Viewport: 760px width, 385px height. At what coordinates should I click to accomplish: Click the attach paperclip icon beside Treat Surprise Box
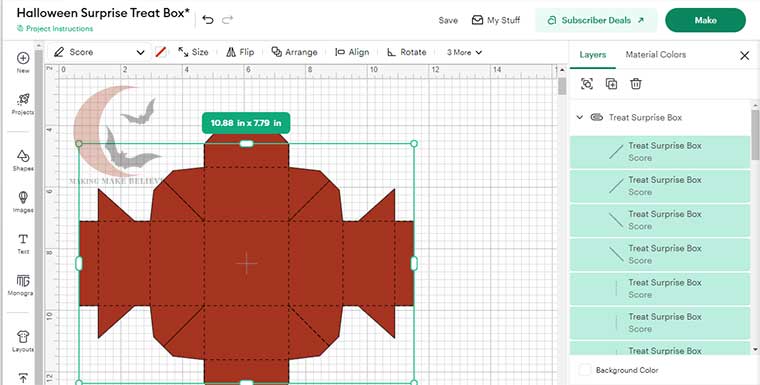(597, 117)
